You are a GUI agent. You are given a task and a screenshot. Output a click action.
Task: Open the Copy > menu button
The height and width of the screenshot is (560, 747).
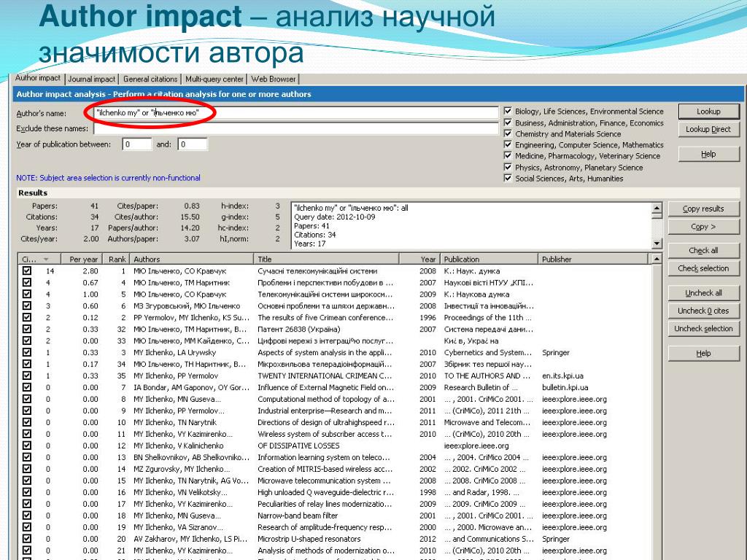tap(703, 227)
